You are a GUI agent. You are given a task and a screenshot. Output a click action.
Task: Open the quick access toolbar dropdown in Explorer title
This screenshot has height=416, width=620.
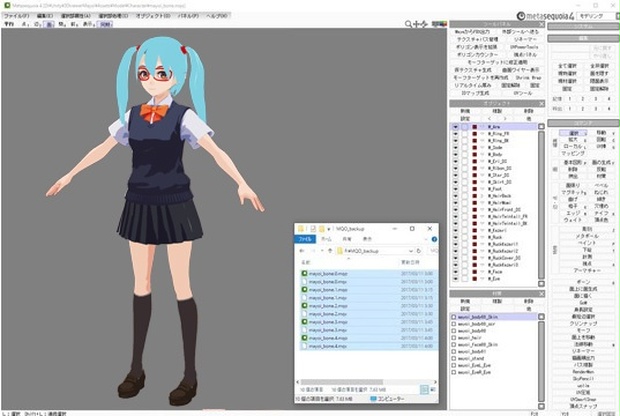coord(329,229)
